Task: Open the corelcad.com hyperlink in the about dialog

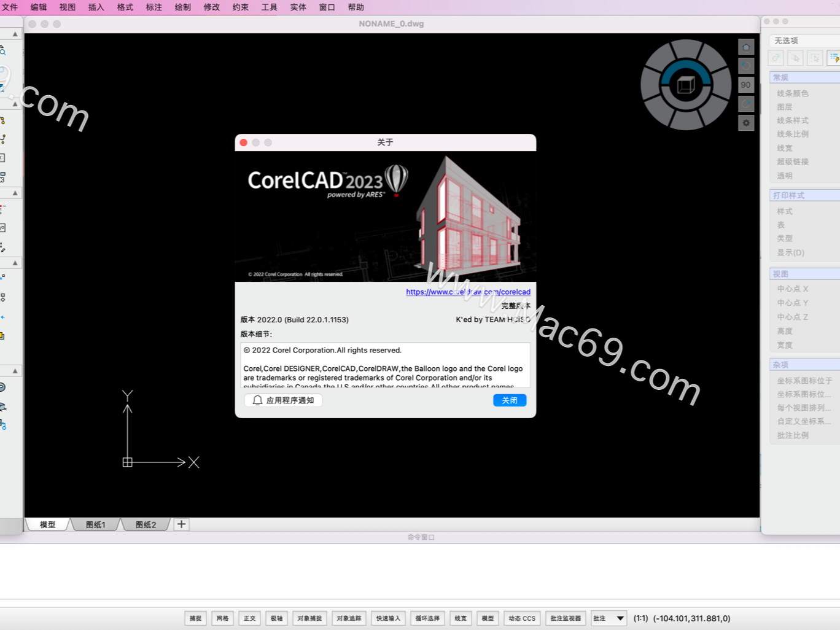Action: point(469,292)
